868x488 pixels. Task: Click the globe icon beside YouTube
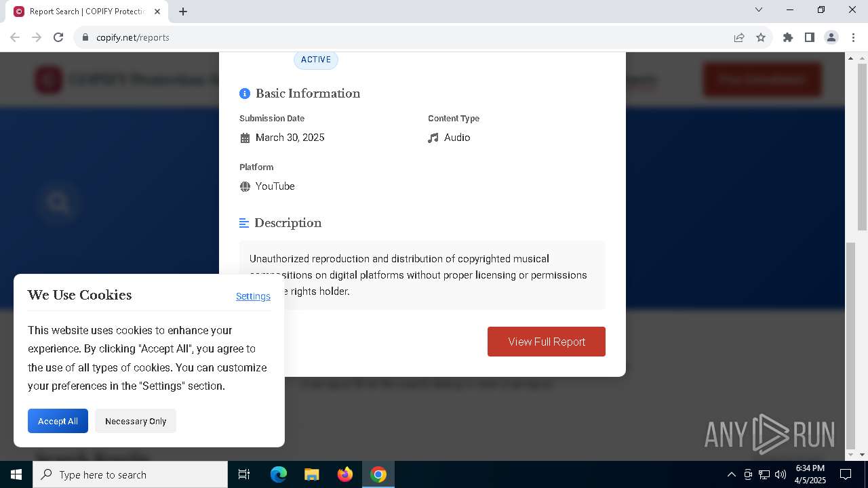245,186
